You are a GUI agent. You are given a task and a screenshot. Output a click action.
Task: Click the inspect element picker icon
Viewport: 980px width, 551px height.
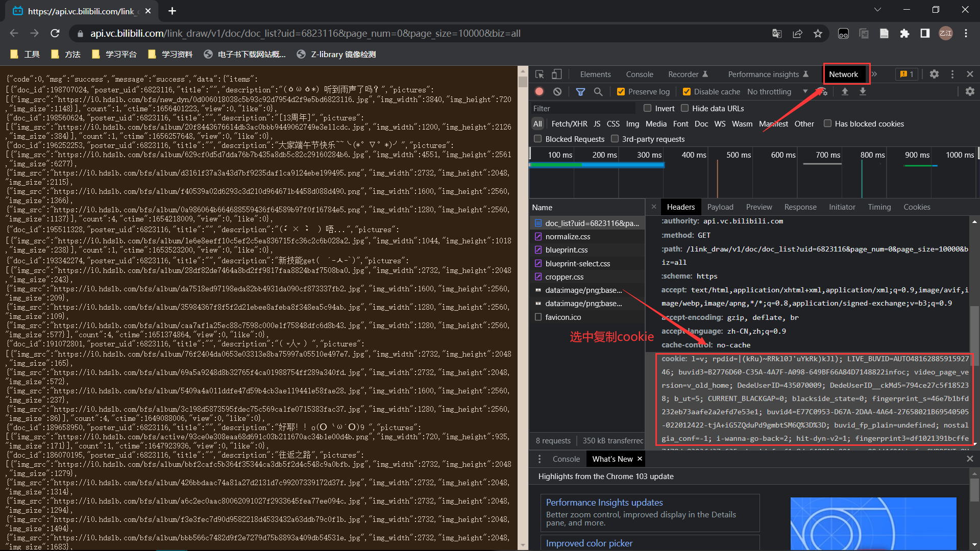coord(540,74)
